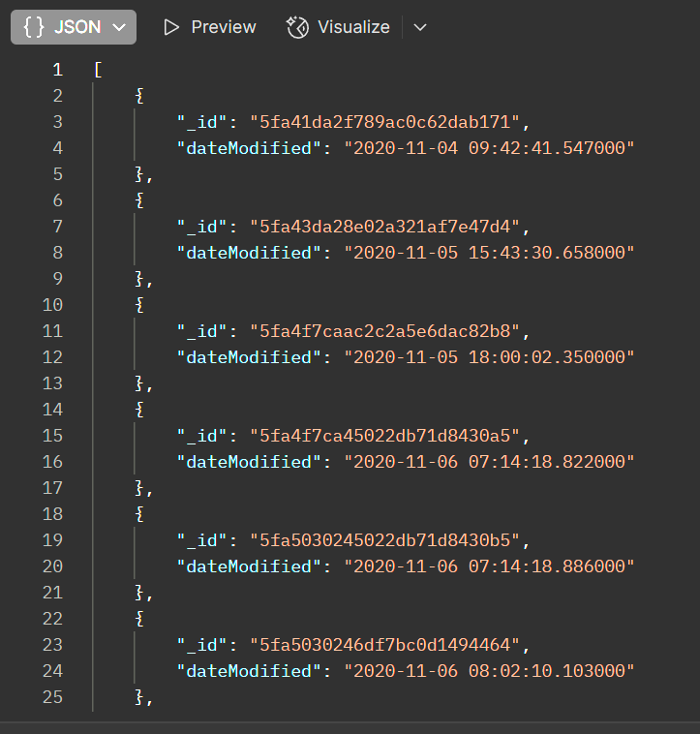Select line number 14 in the gutter

point(52,410)
